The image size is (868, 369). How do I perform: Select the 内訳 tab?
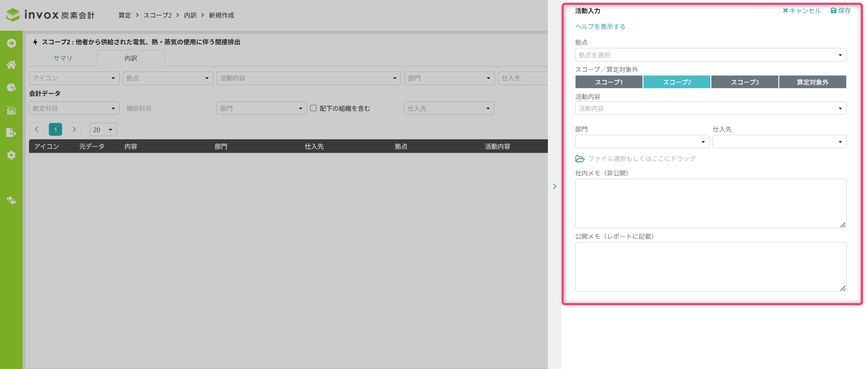coord(131,58)
